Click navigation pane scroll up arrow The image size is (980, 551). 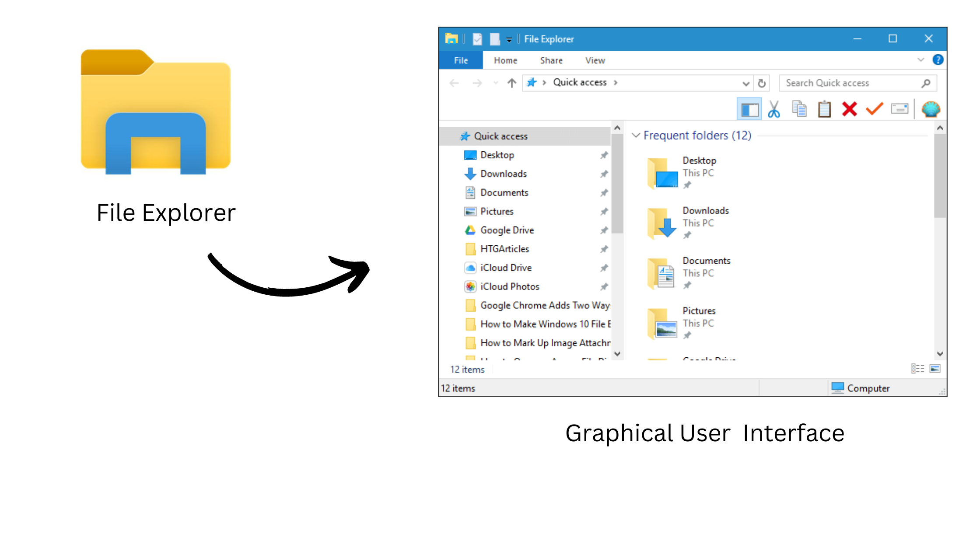click(617, 128)
